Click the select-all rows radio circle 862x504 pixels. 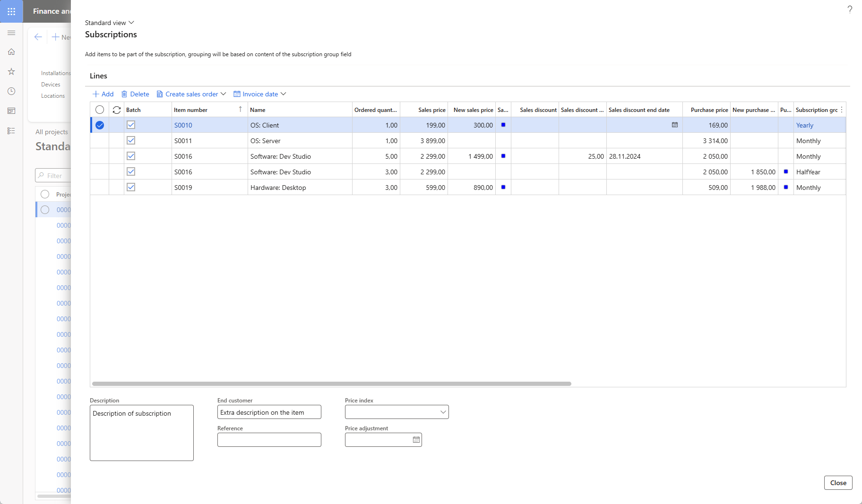coord(100,110)
